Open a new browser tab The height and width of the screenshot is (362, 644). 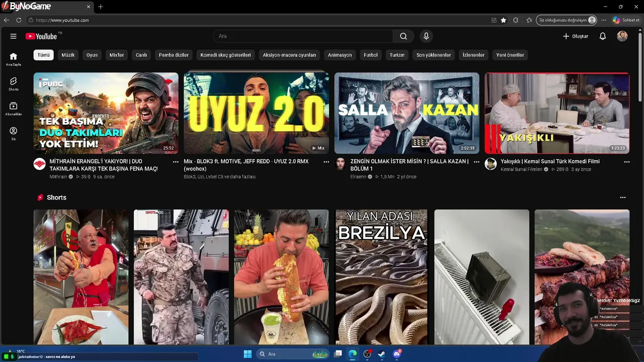[101, 7]
